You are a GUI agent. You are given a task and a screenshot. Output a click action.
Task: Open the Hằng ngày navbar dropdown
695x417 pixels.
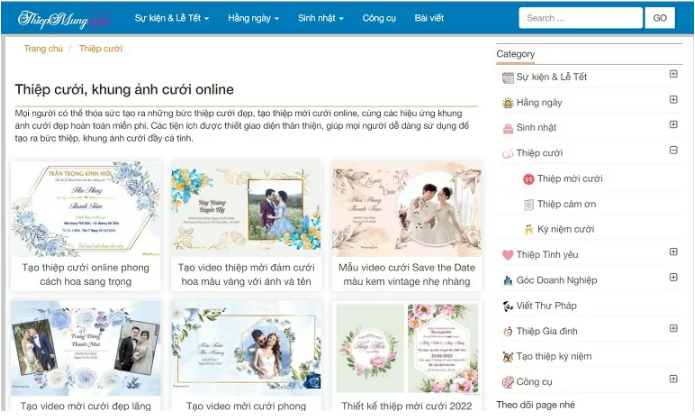pos(253,18)
